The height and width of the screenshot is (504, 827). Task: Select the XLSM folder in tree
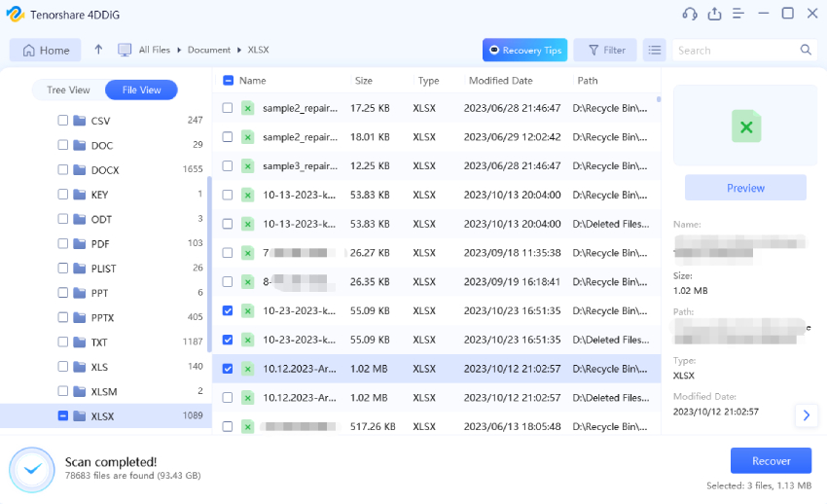(104, 392)
